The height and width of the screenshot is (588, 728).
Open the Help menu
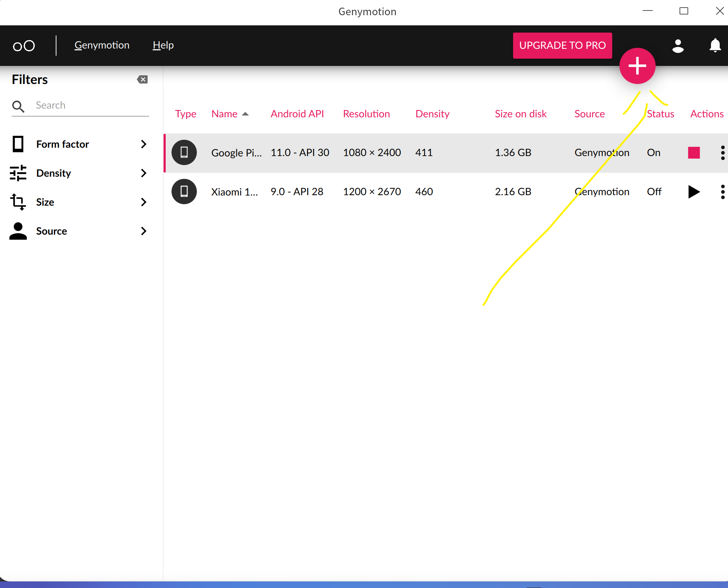[163, 45]
